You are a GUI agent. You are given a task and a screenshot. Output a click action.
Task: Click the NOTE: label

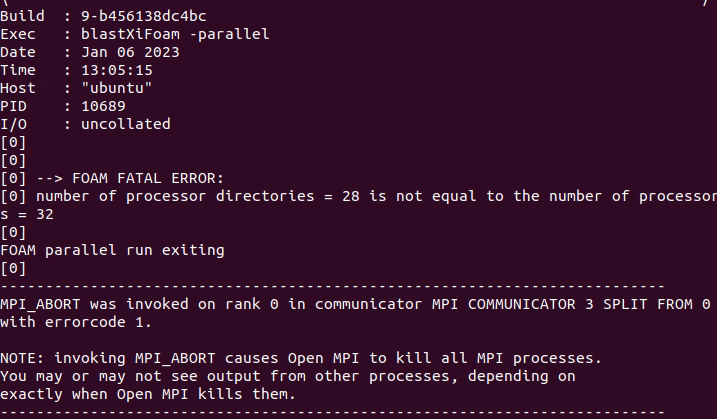22,358
